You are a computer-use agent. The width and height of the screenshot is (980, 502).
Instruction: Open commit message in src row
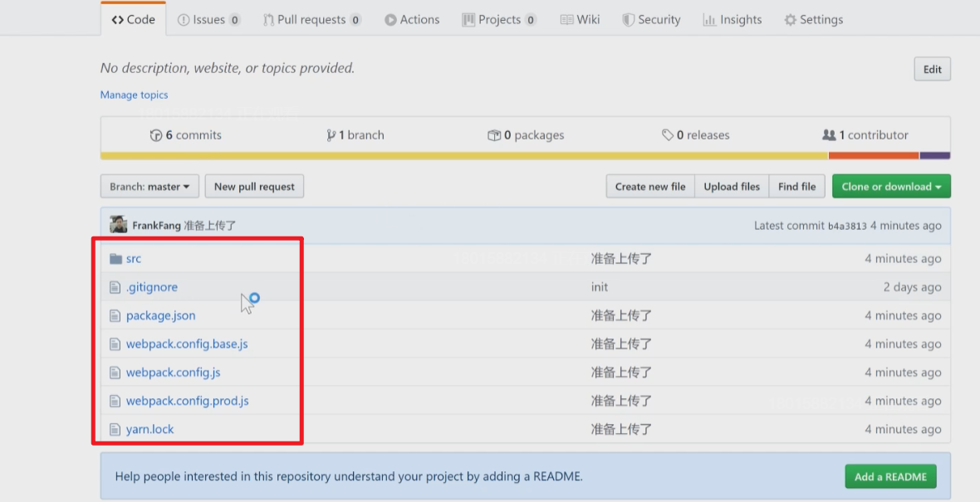pos(621,259)
